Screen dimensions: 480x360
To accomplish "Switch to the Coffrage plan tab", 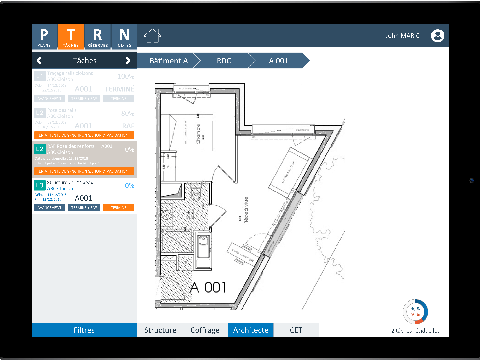I will (205, 330).
